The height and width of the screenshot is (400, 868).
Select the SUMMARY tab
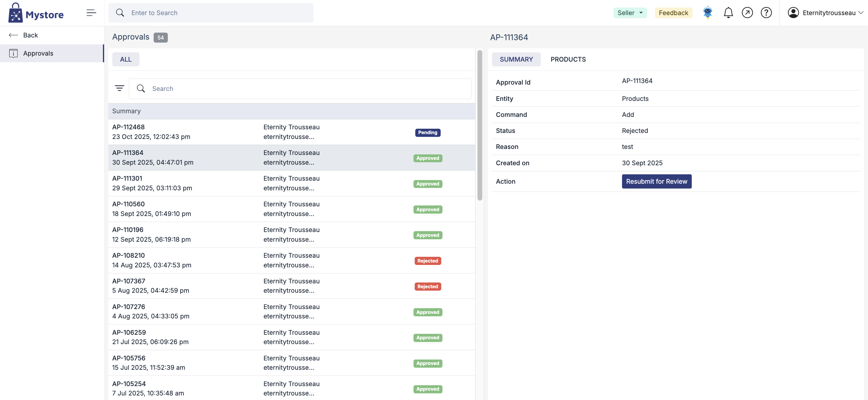coord(516,59)
